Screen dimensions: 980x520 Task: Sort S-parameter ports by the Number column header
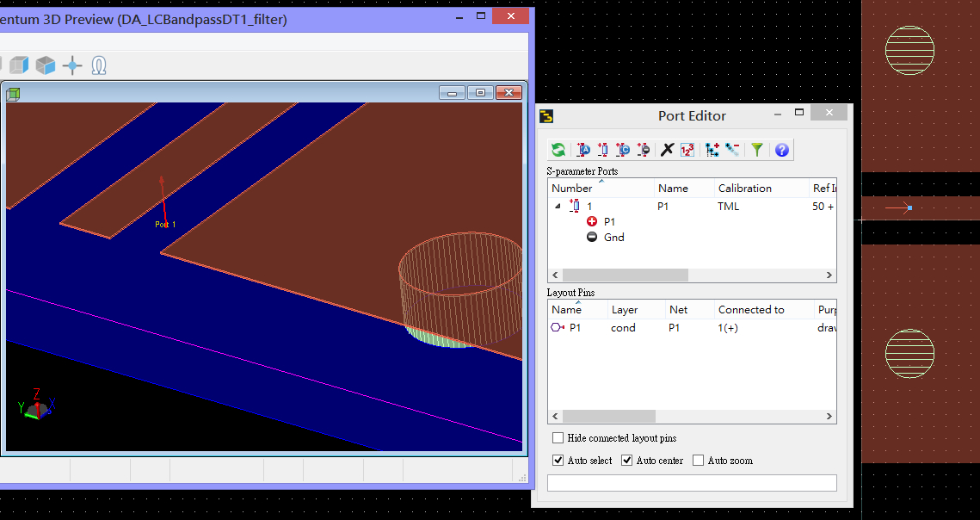point(601,188)
